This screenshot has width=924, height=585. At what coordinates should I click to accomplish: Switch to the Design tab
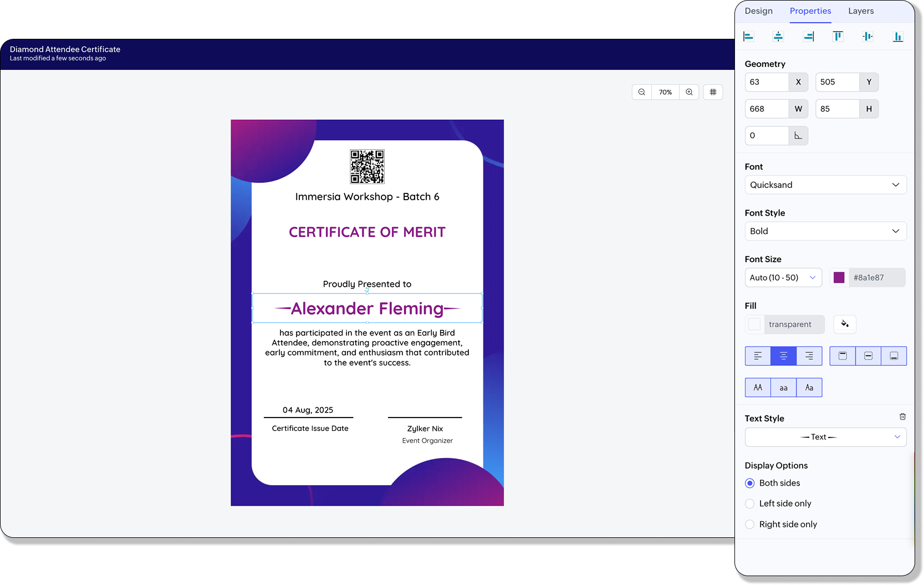[758, 11]
